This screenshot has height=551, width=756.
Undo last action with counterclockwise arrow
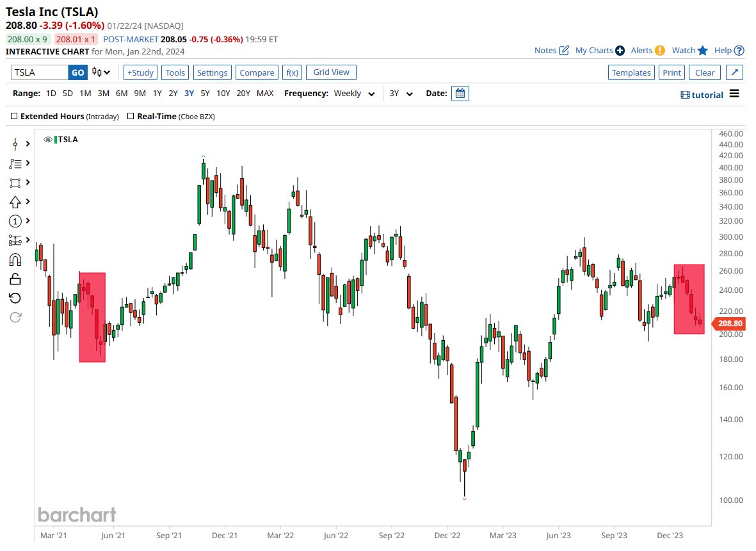15,298
